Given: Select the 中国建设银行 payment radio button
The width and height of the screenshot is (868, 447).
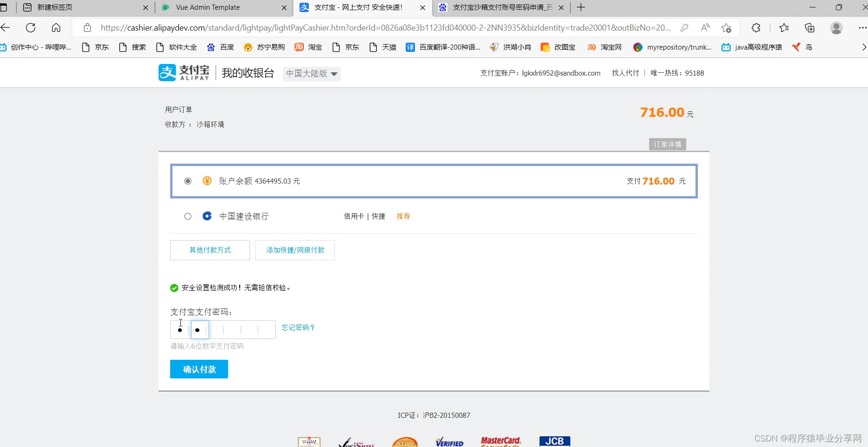Looking at the screenshot, I should pyautogui.click(x=188, y=216).
